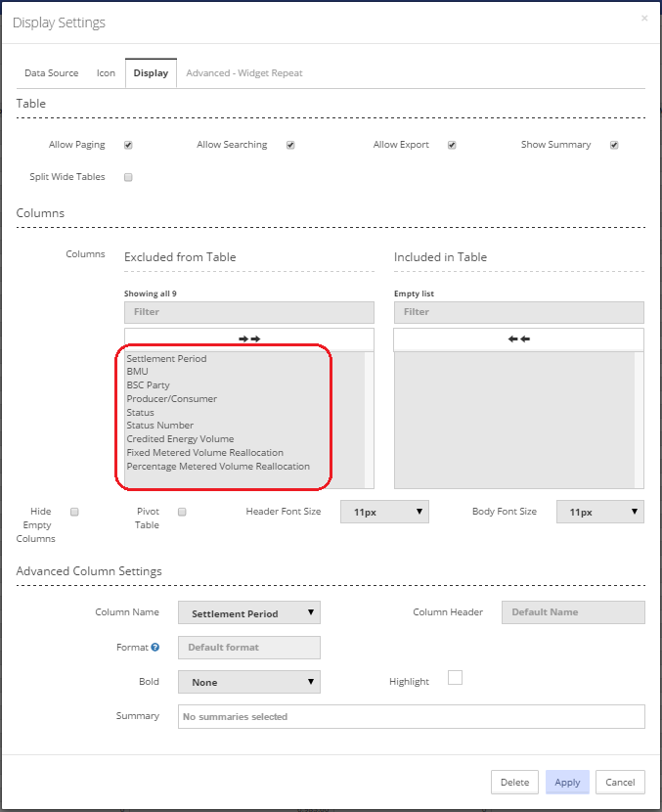This screenshot has width=662, height=812.
Task: Close dialog with the X icon
Action: click(644, 19)
